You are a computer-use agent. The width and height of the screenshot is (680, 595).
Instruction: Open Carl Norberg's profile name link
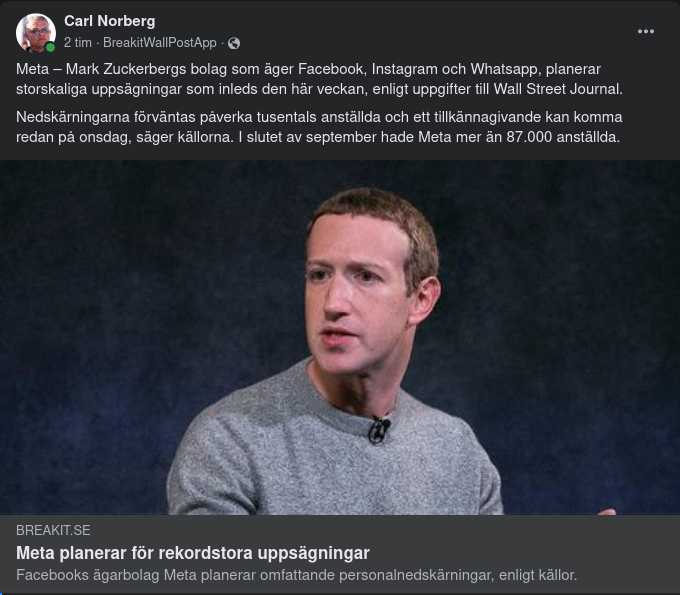pyautogui.click(x=109, y=21)
